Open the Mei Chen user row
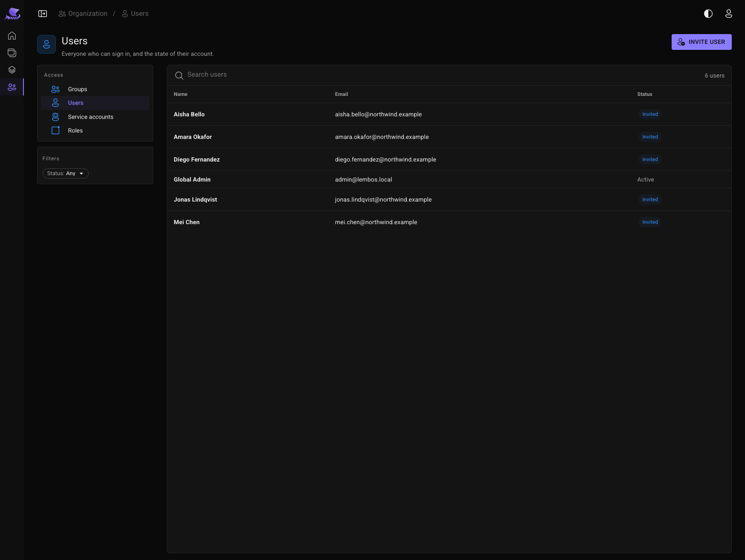 [x=449, y=222]
